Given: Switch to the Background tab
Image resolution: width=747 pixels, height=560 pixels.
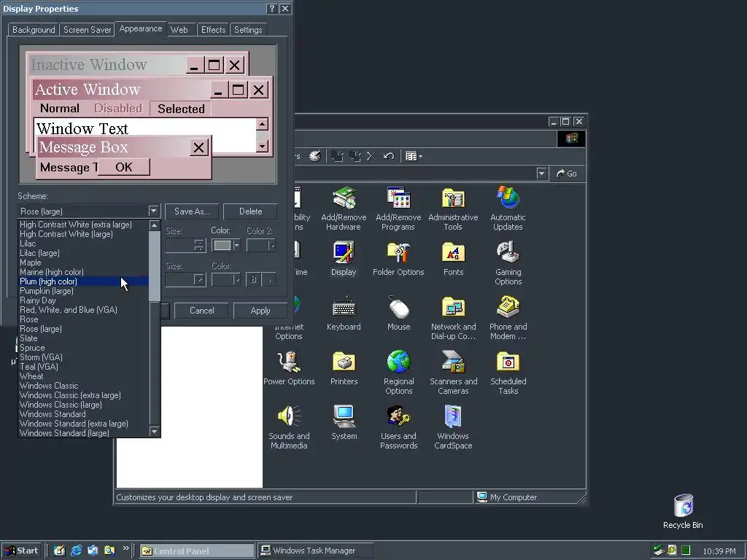Looking at the screenshot, I should [x=34, y=29].
